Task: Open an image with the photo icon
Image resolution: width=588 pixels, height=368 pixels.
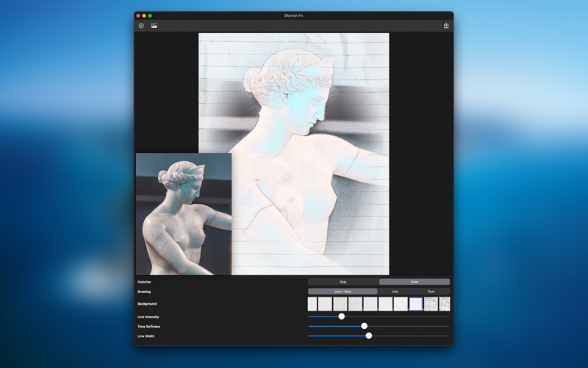Action: coord(154,26)
